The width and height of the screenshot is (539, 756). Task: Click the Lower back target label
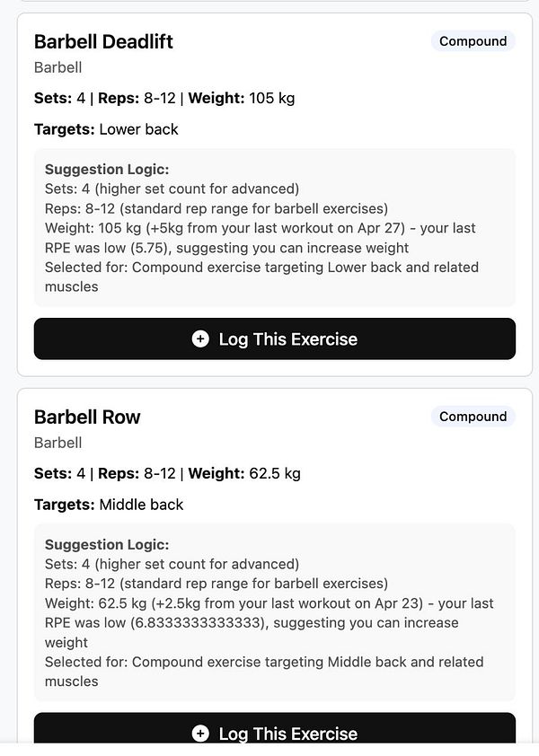pyautogui.click(x=139, y=128)
